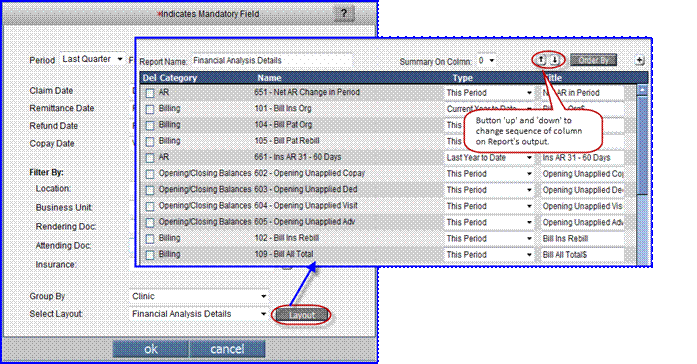Screen dimensions: 697x364
Task: Click the cancel button
Action: pos(227,349)
